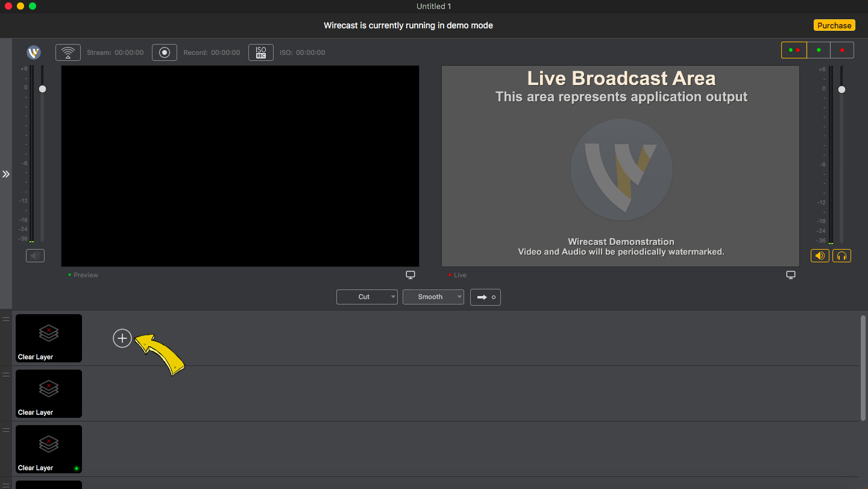Click the Live Broadcast Area display
The width and height of the screenshot is (868, 489).
click(620, 166)
